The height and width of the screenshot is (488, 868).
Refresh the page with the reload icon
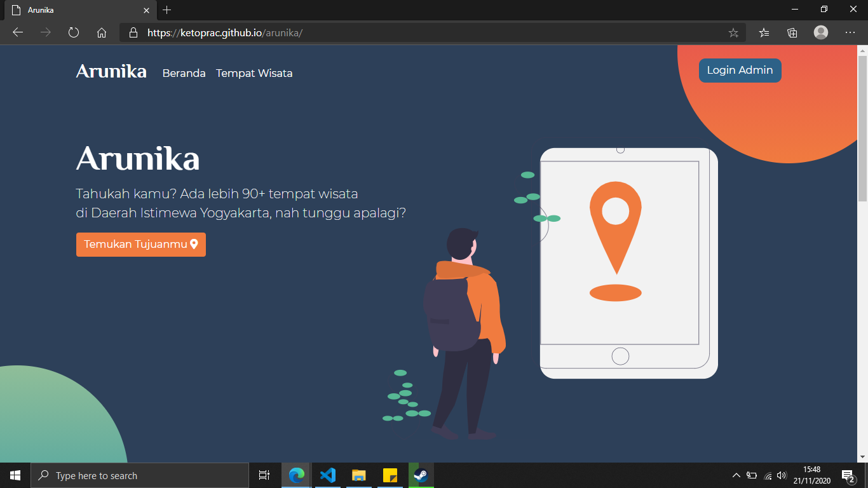[74, 32]
